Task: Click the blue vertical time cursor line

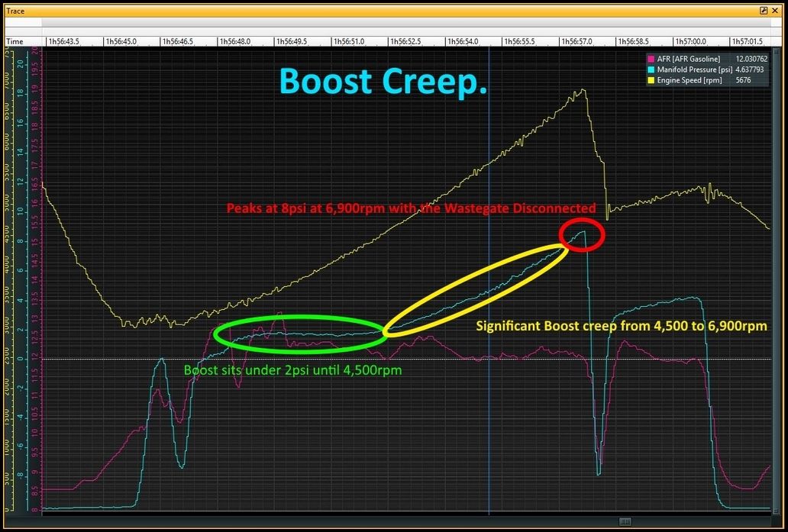Action: pos(489,305)
